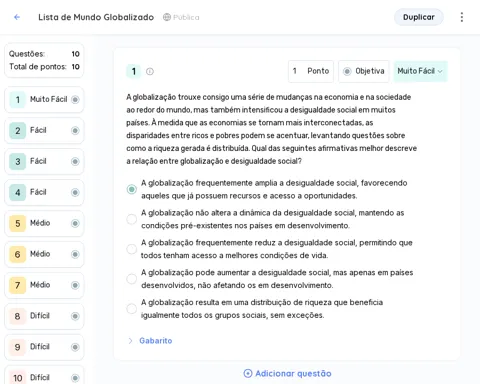This screenshot has height=384, width=480.
Task: Click the objective-type icon on question 5
Action: pyautogui.click(x=75, y=223)
